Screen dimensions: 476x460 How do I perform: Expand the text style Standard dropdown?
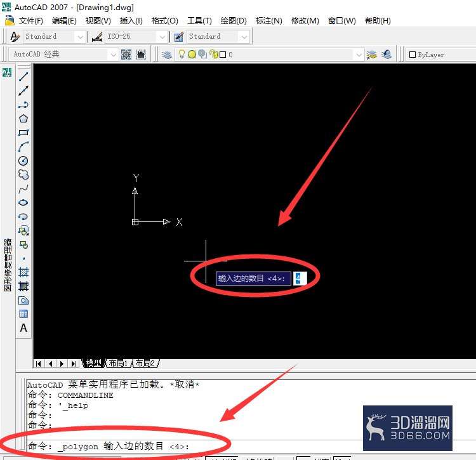(x=81, y=37)
